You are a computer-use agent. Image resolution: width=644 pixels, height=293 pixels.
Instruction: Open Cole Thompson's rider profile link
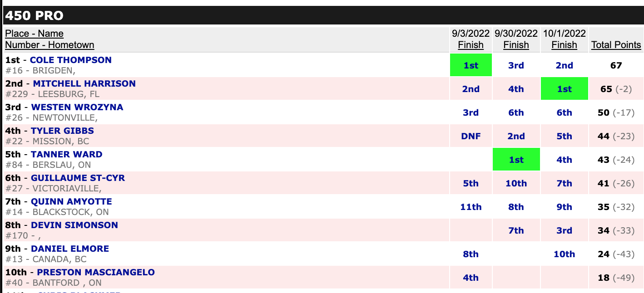point(70,60)
